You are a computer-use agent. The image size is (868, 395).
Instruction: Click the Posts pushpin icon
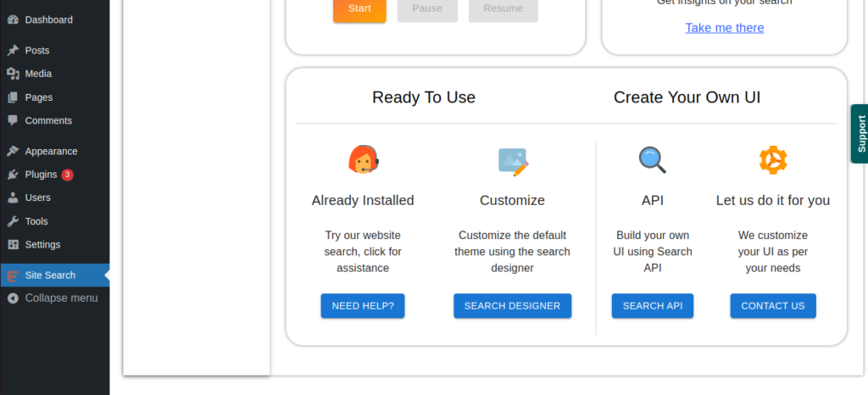pos(13,51)
